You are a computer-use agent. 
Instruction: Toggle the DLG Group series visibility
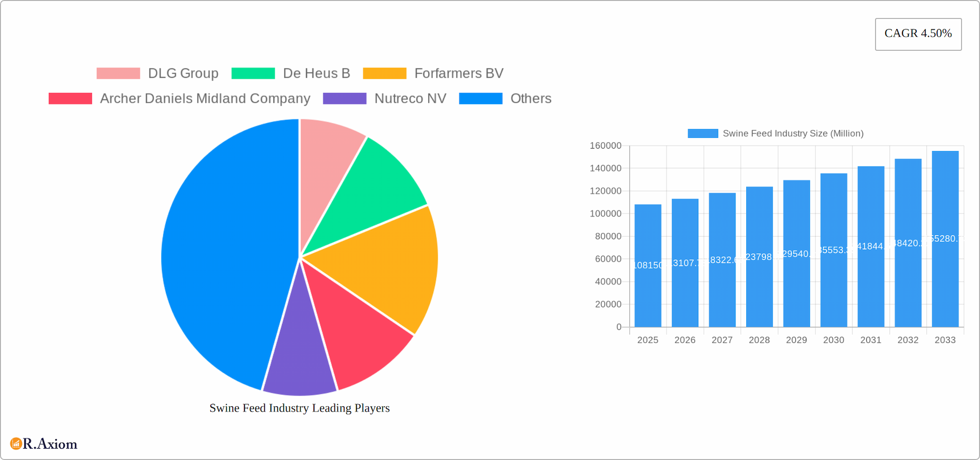point(183,73)
